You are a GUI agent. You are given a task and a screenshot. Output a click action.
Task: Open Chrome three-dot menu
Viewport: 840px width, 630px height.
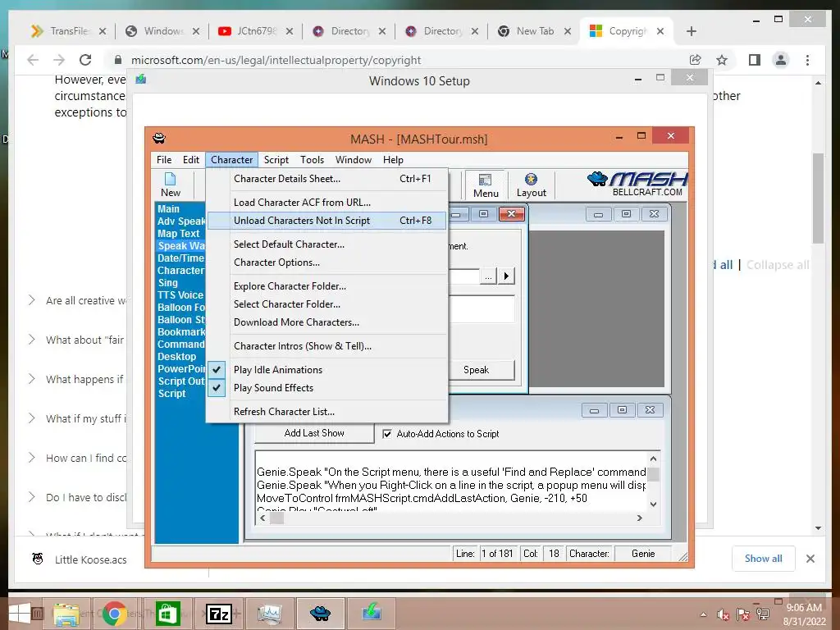pyautogui.click(x=807, y=60)
